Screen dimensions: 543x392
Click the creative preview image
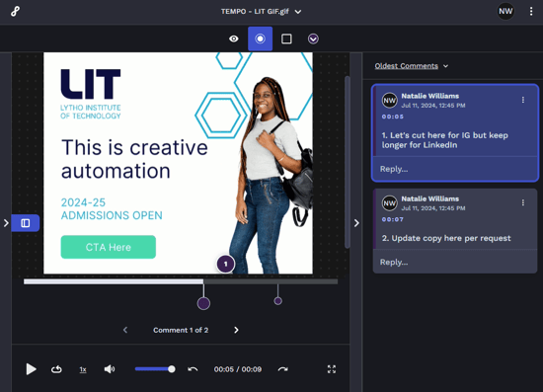click(x=178, y=163)
